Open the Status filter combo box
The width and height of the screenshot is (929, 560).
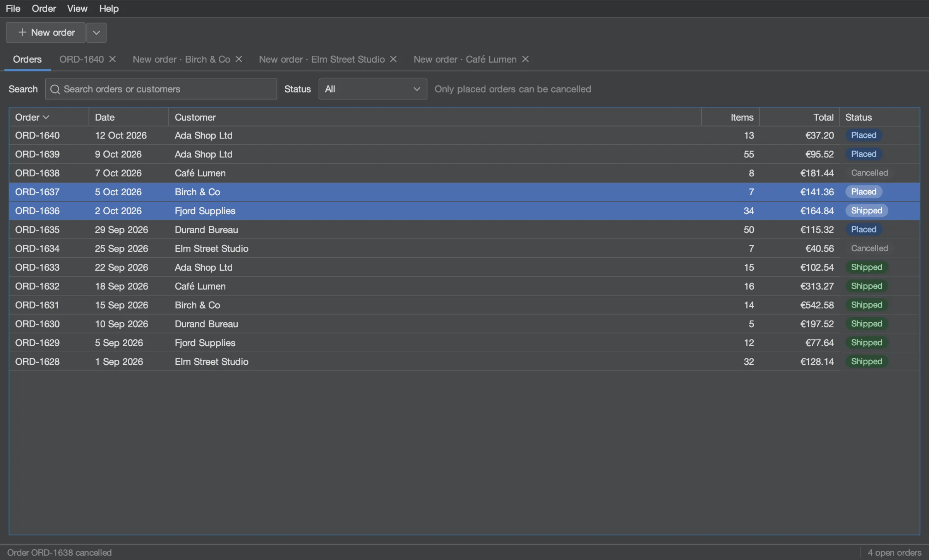coord(373,89)
